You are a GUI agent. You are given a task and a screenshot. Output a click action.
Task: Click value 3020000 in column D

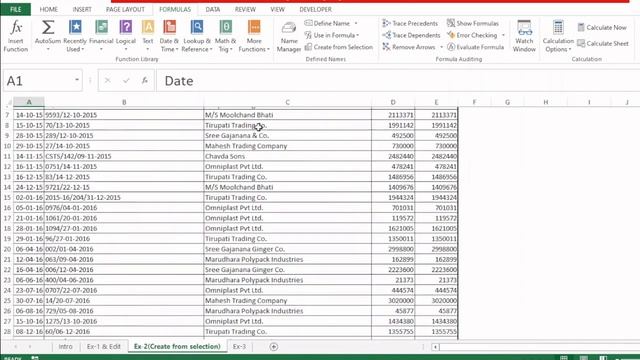[393, 300]
